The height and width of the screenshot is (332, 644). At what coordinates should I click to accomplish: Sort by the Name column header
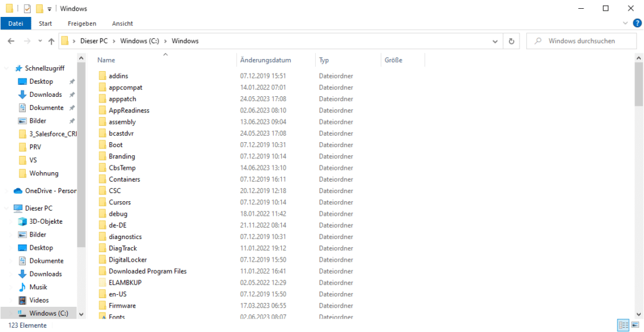click(x=106, y=60)
